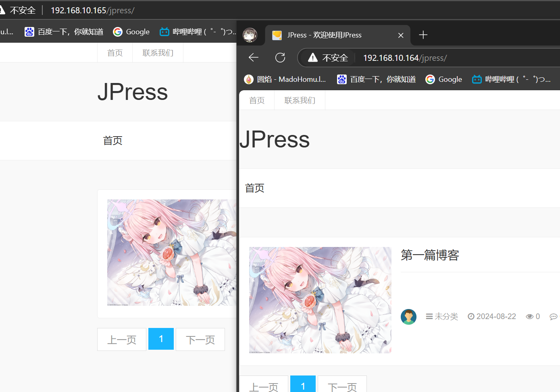The width and height of the screenshot is (560, 392).
Task: Click the blog thumbnail image in the back window
Action: (x=172, y=253)
